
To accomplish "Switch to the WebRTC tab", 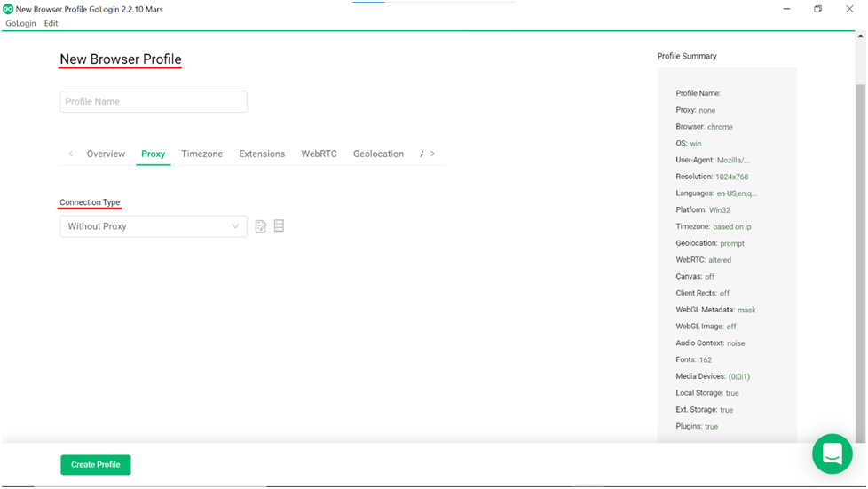I will click(x=319, y=154).
